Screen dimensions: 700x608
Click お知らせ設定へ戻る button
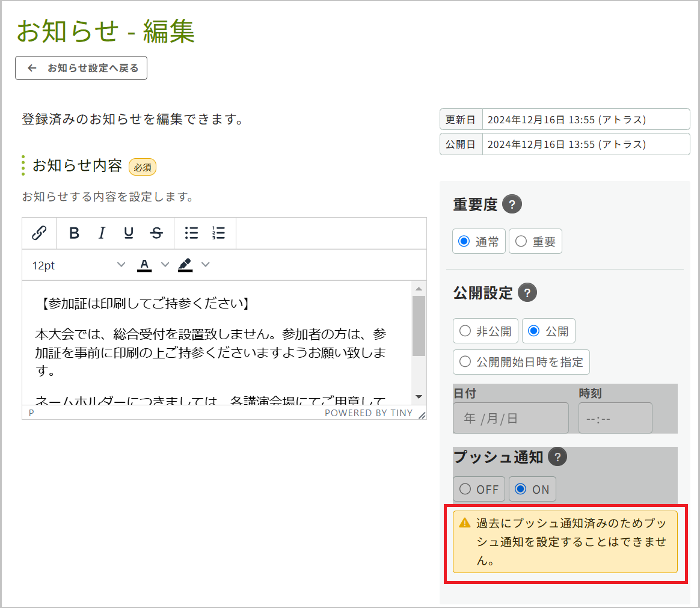(x=81, y=67)
